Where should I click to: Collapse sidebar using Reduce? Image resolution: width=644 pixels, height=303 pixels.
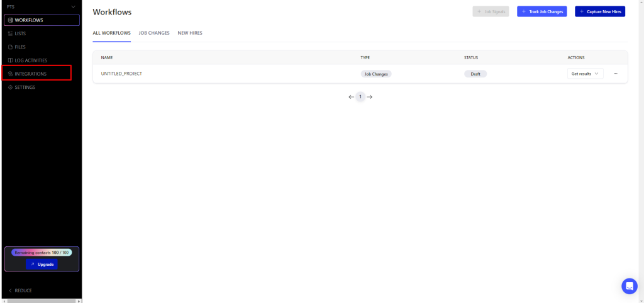point(20,290)
